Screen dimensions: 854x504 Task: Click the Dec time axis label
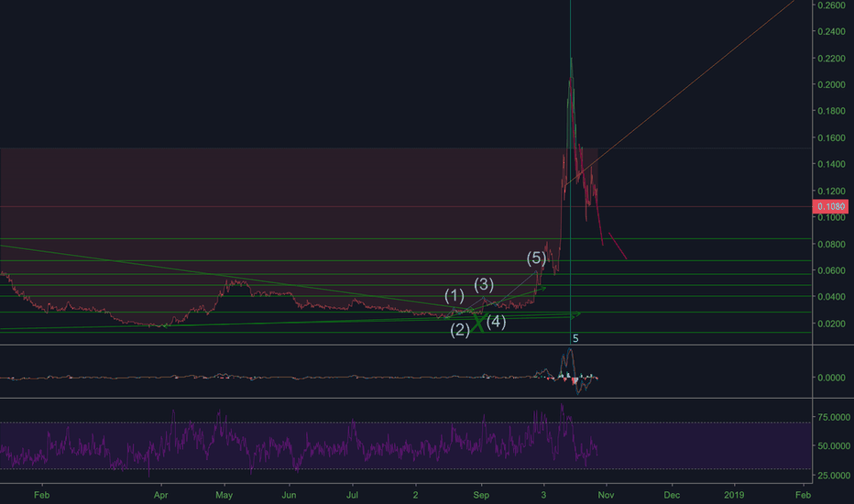coord(672,495)
